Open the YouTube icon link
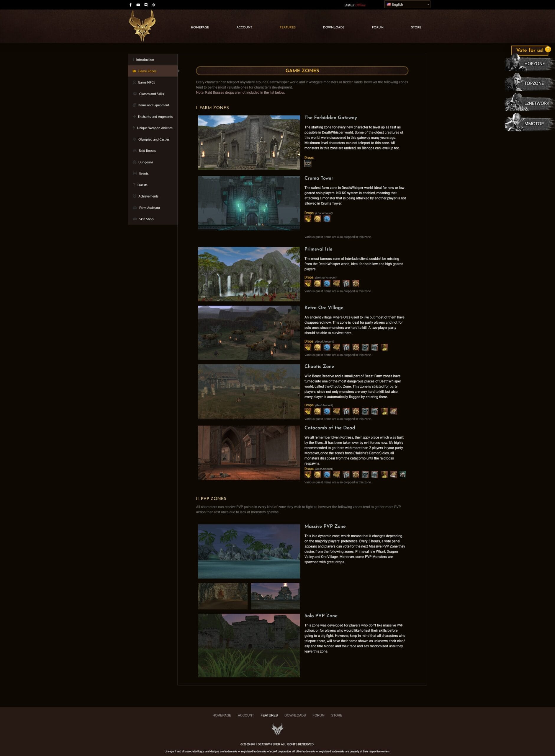555x756 pixels. [138, 5]
